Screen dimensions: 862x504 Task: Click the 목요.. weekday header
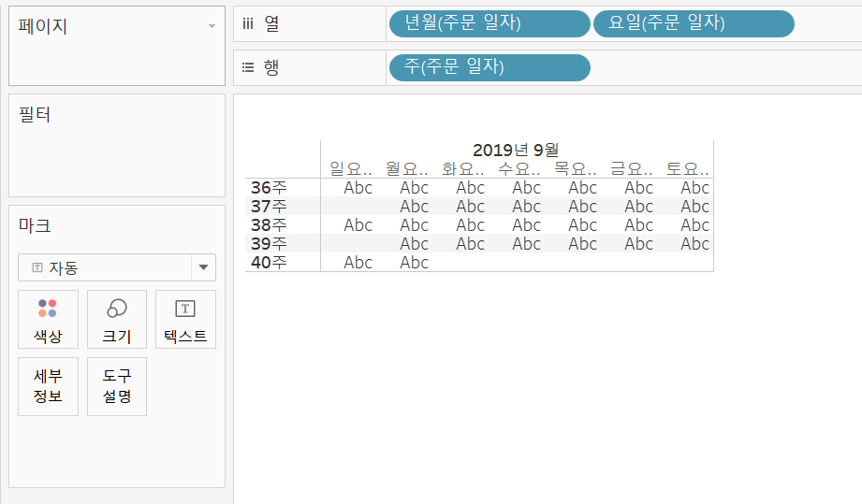pos(575,168)
